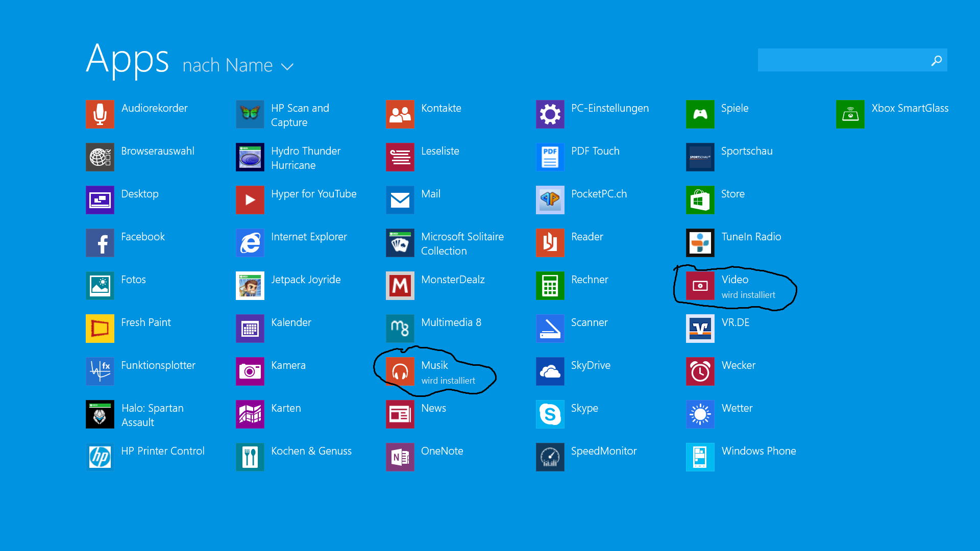Screen dimensions: 980x551
Task: Click the 'Xbox SmartGlass' label
Action: tap(910, 108)
